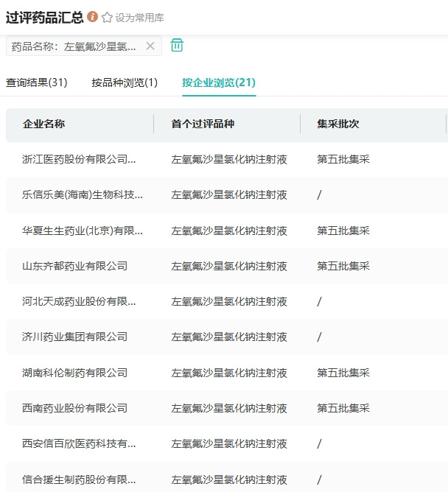Select 乐信乐美(海南)生物科技 company name
This screenshot has height=492, width=448.
83,195
